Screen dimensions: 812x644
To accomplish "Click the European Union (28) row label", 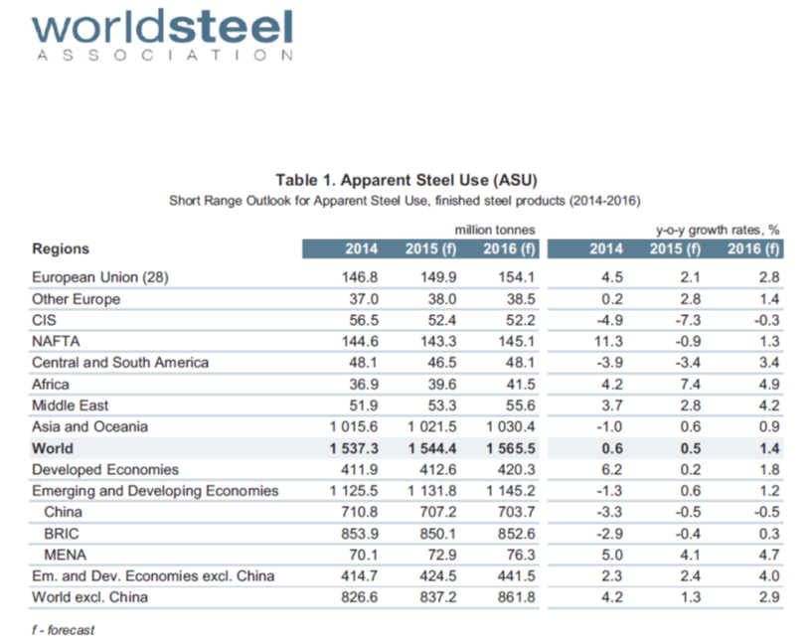I will pyautogui.click(x=100, y=278).
